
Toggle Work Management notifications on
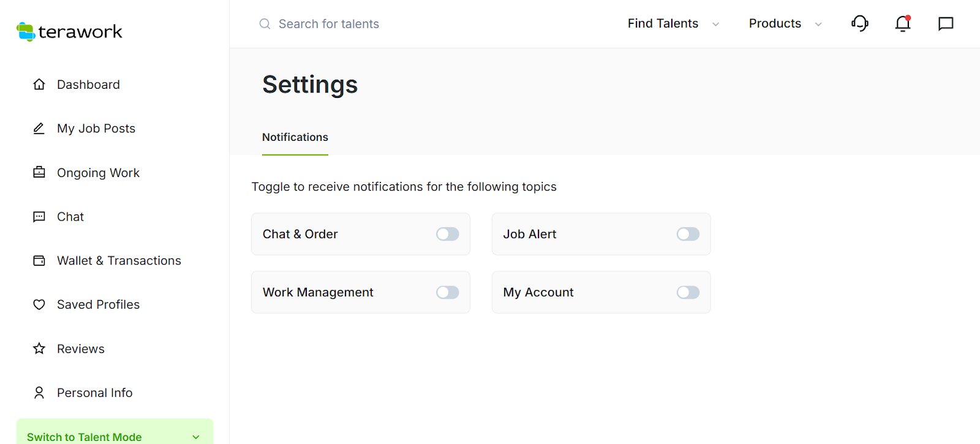pyautogui.click(x=447, y=292)
